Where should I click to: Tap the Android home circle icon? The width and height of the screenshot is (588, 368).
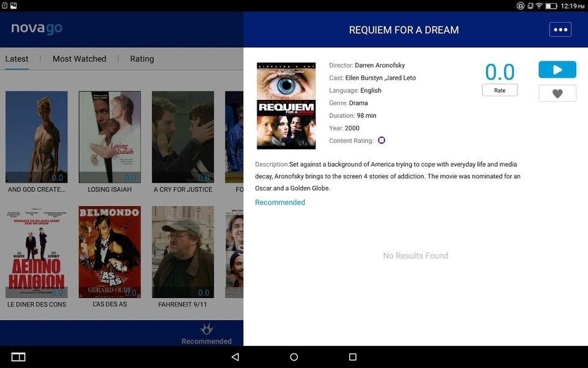tap(294, 357)
